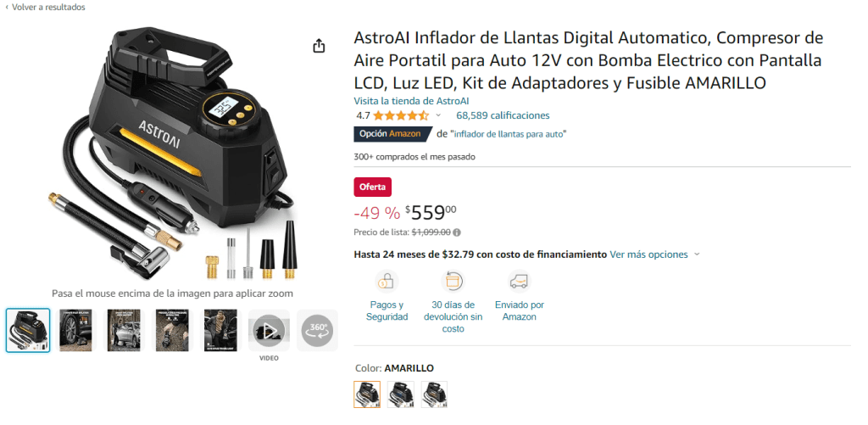Open the 360° view icon
Viewport: 868px width, 425px height.
317,330
